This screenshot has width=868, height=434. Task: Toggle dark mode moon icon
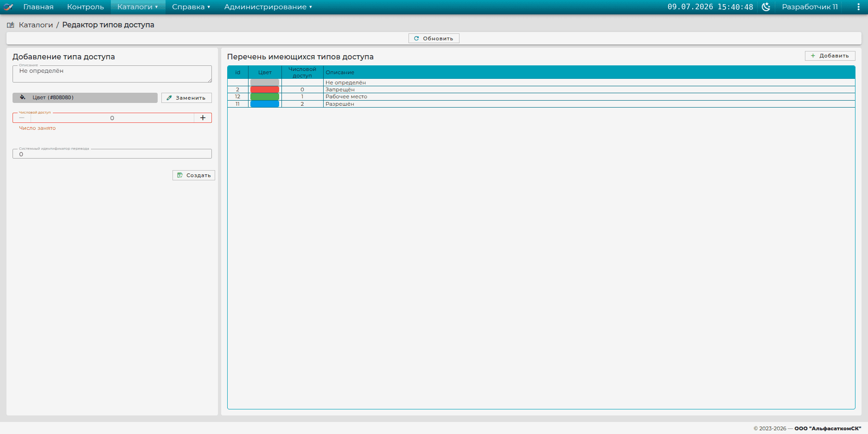point(766,7)
